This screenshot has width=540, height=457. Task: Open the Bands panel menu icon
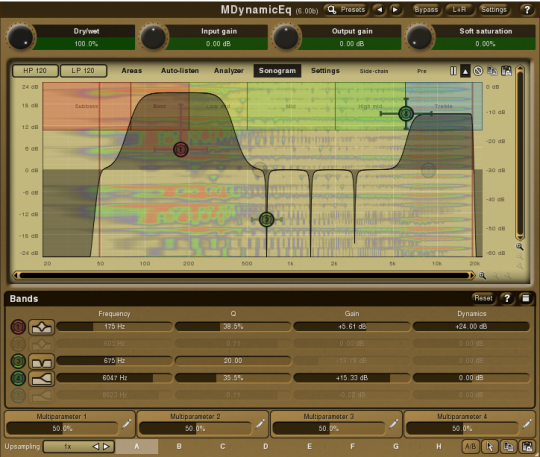click(526, 298)
